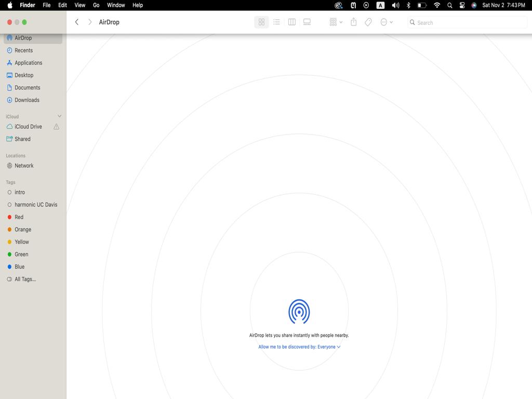Collapse the iCloud sidebar section
532x399 pixels.
point(59,116)
